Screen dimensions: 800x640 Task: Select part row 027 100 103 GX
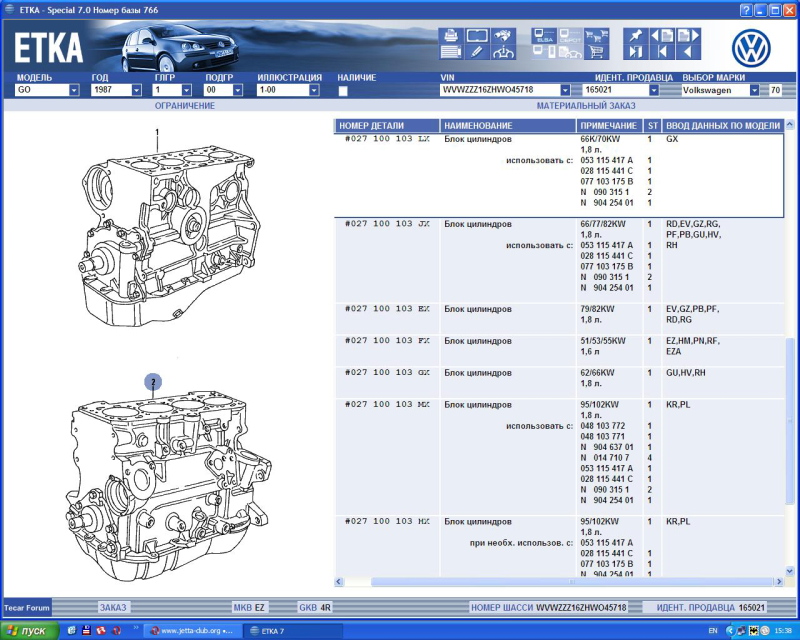point(559,383)
